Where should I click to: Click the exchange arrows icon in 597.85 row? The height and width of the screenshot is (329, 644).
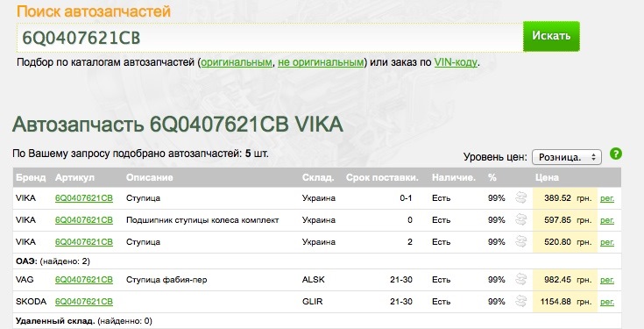click(520, 219)
